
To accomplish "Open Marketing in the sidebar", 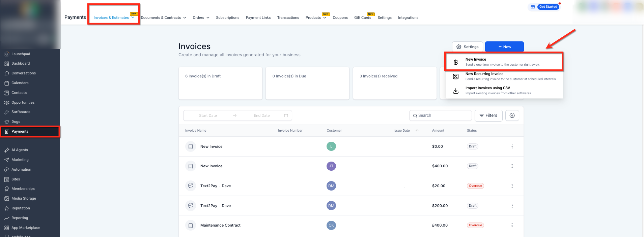I will pyautogui.click(x=20, y=160).
